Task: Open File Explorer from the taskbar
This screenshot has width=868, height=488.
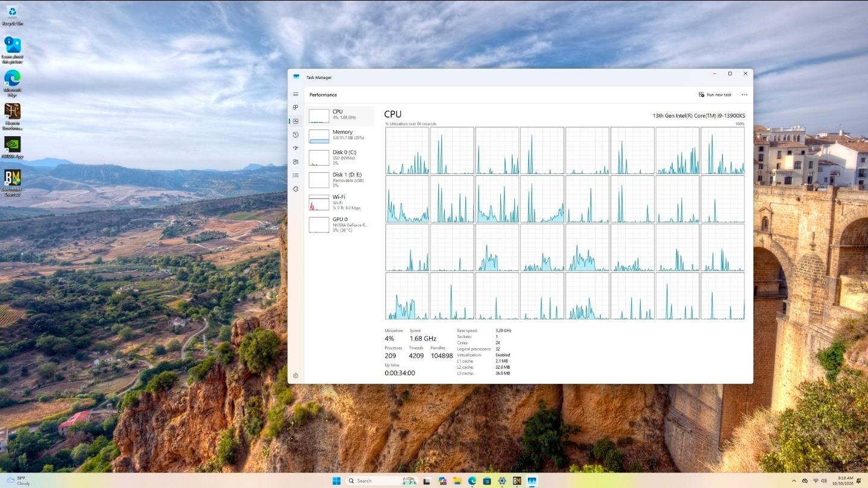Action: (x=457, y=481)
